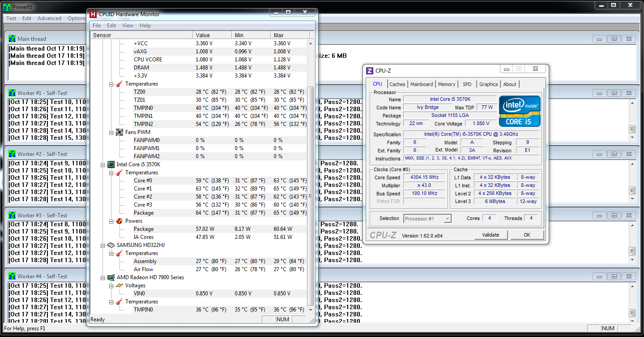Click the Max column header
Screen dimensions: 644x337
[x=290, y=35]
